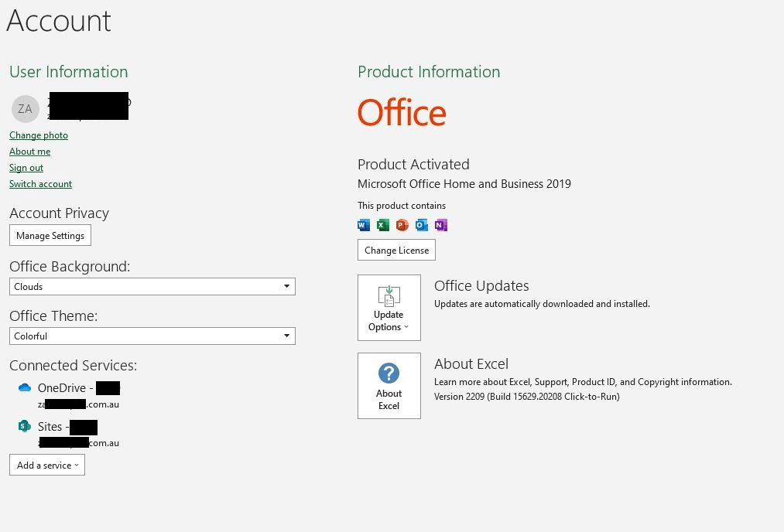
Task: Click the Outlook app icon
Action: (x=422, y=225)
